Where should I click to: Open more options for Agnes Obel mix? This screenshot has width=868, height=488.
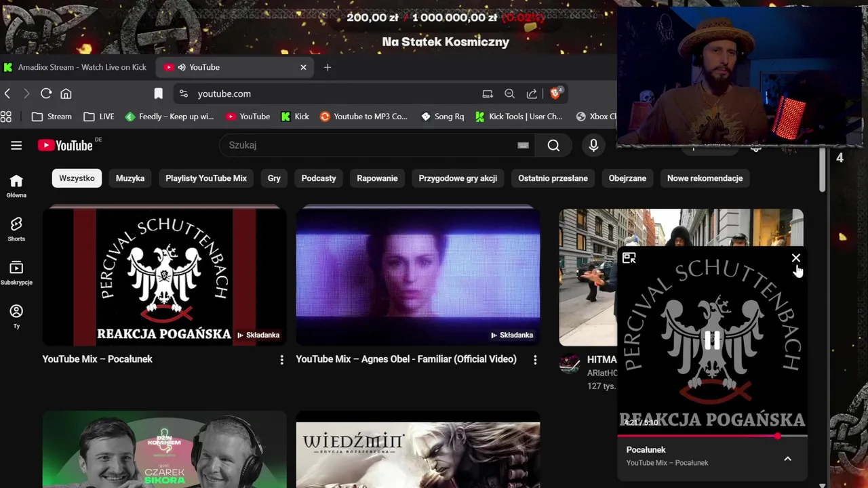[535, 360]
